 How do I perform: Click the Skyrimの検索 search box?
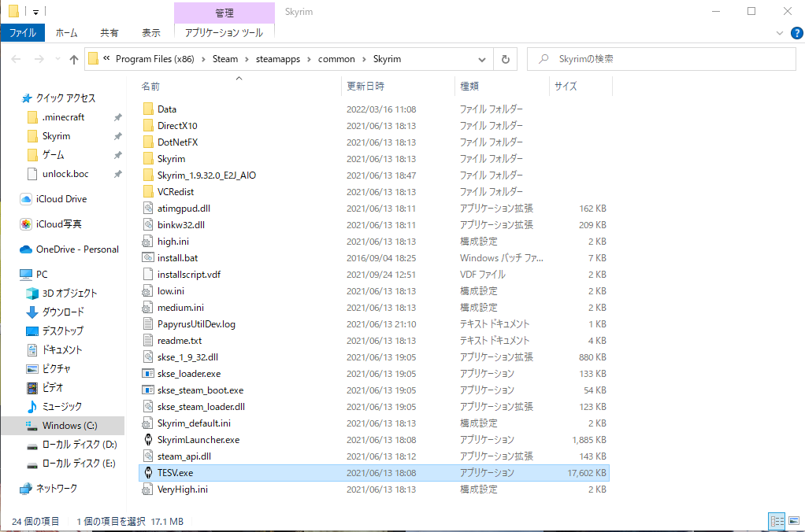[662, 59]
